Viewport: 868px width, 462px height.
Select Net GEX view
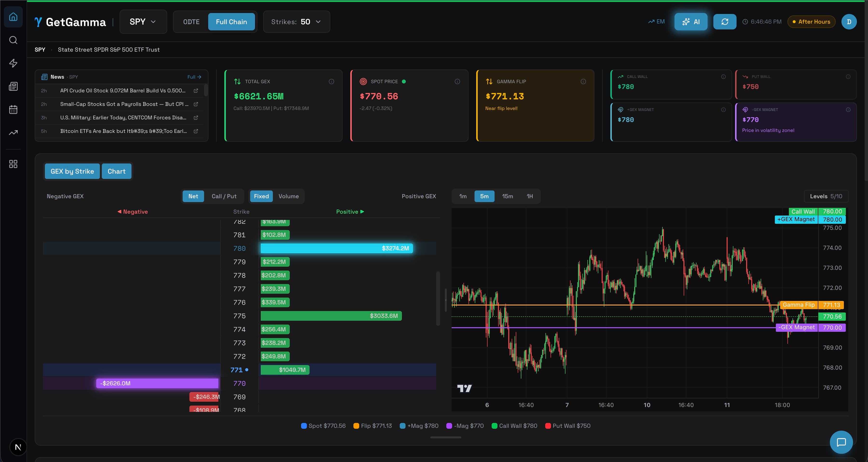coord(193,196)
